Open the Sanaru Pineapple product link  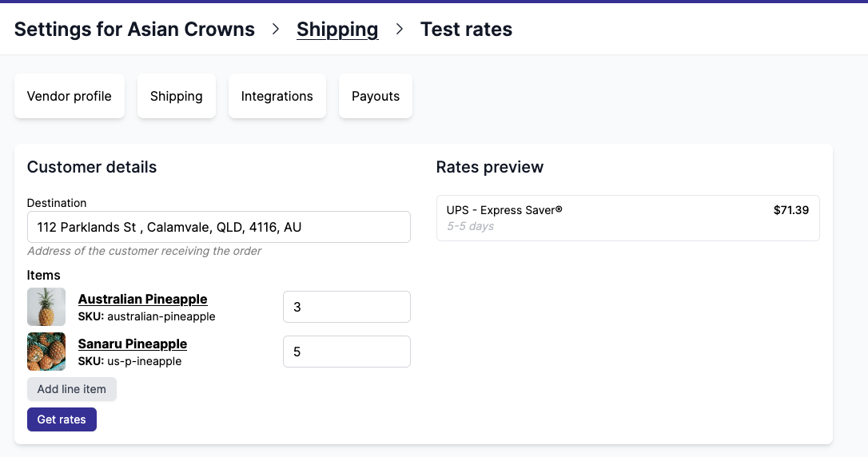pyautogui.click(x=133, y=344)
